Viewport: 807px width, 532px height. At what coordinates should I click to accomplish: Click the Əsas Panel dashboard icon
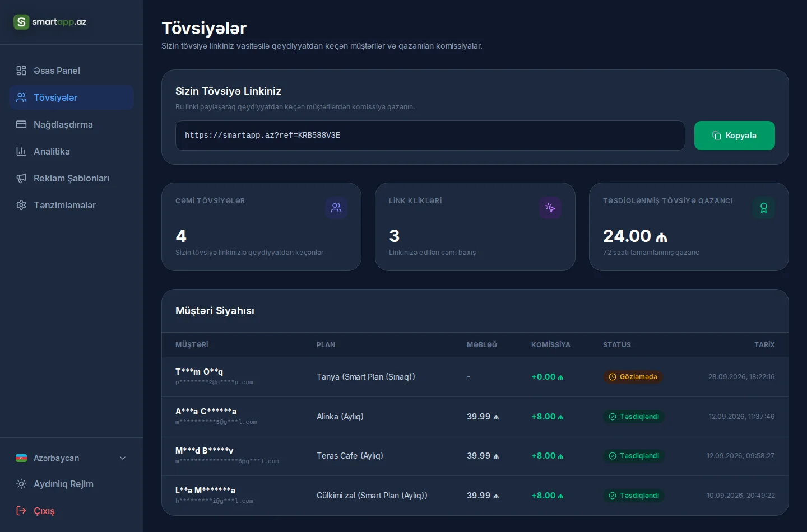[21, 71]
